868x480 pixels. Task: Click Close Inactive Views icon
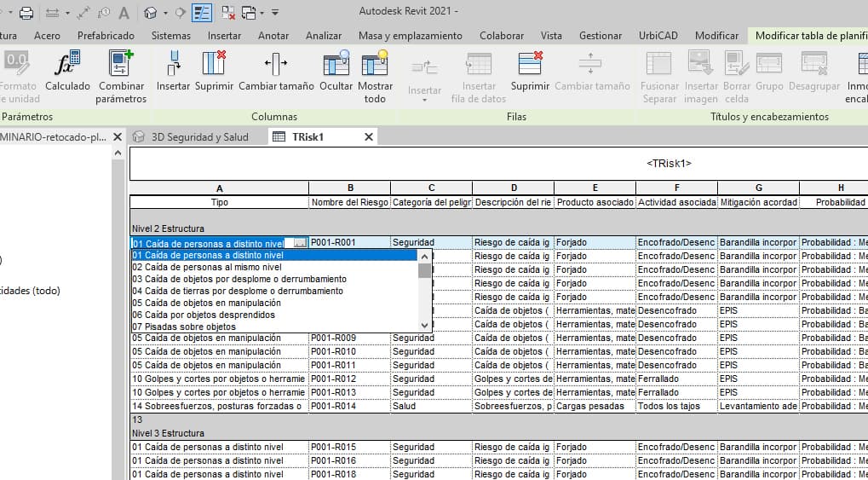227,12
